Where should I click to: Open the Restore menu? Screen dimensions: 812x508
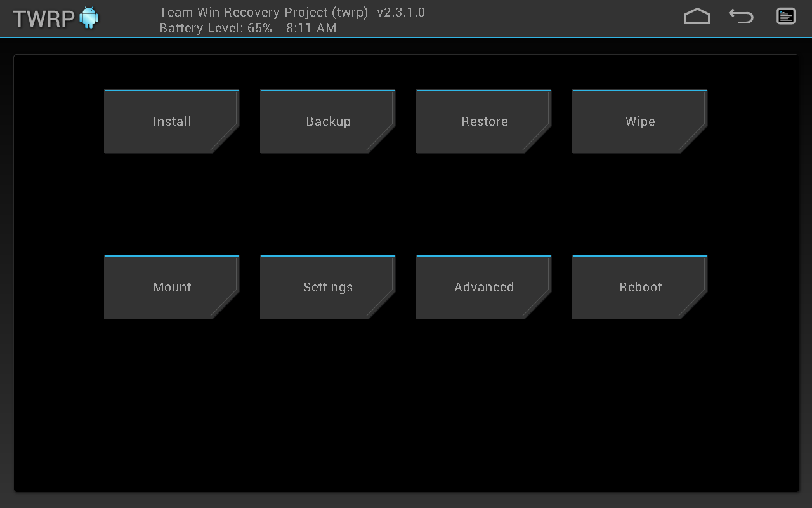484,121
